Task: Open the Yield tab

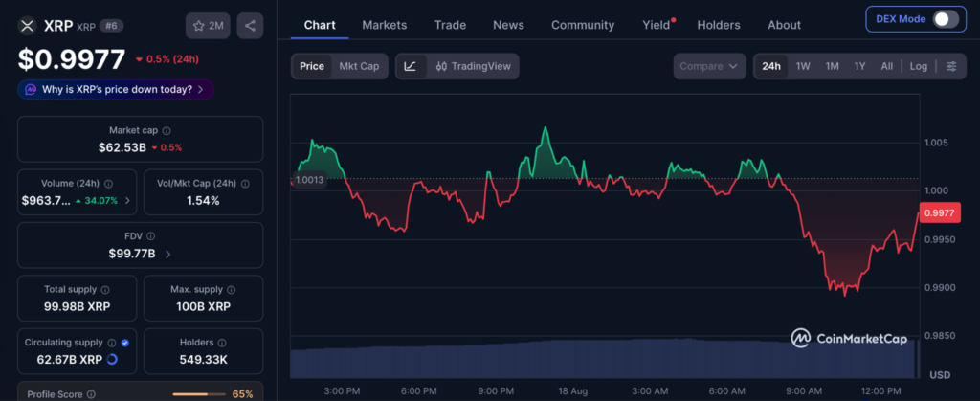Action: pyautogui.click(x=657, y=25)
